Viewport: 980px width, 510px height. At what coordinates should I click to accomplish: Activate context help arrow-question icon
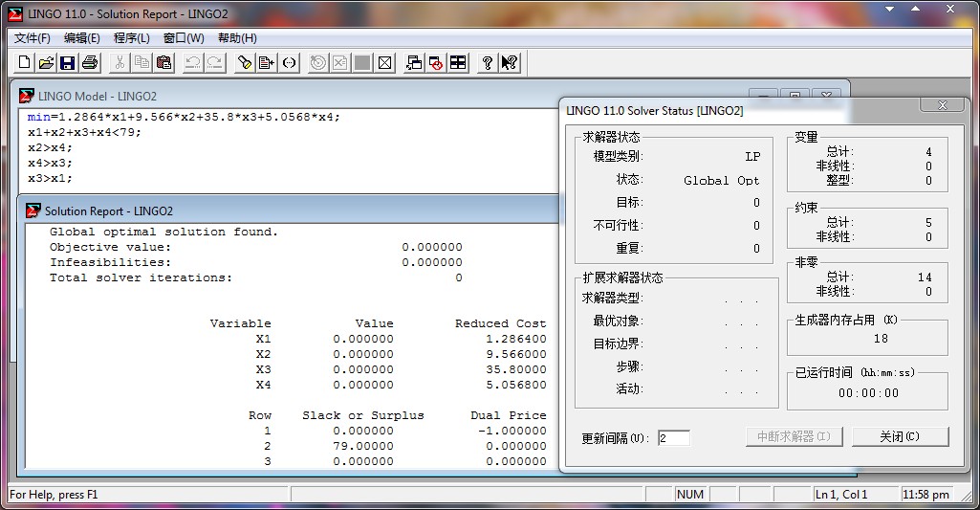point(510,62)
